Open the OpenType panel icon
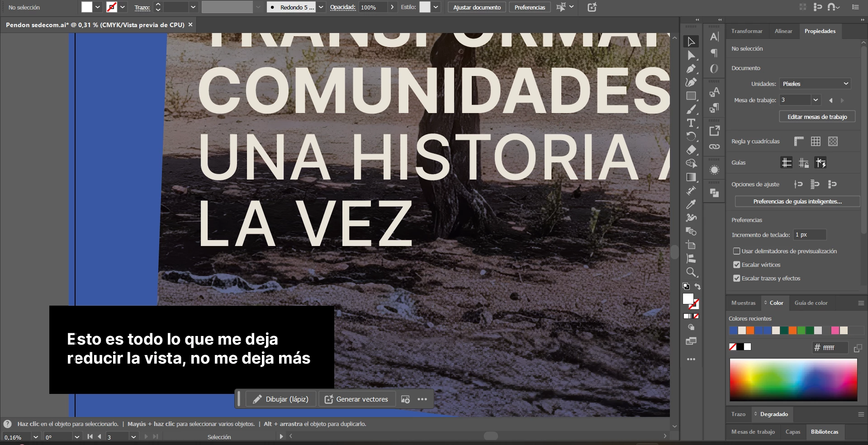The width and height of the screenshot is (868, 445). point(714,69)
